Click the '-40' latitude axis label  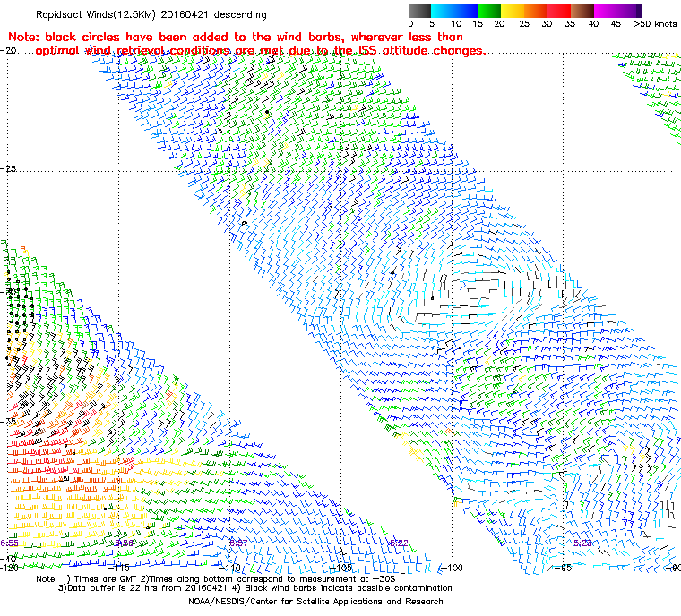point(8,559)
